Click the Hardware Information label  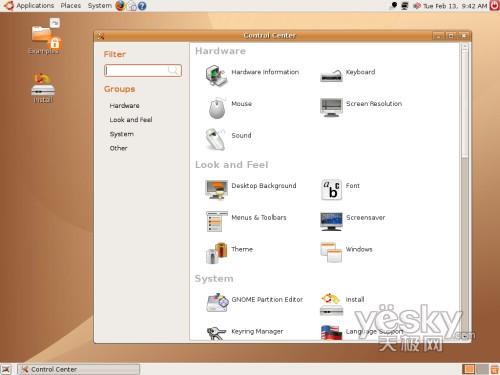coord(265,72)
